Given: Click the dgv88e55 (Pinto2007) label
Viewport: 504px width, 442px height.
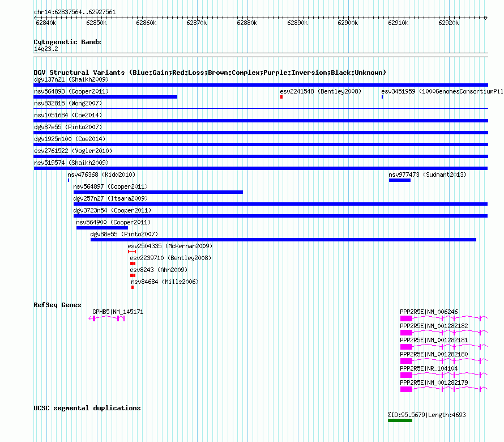Looking at the screenshot, I should coord(124,234).
